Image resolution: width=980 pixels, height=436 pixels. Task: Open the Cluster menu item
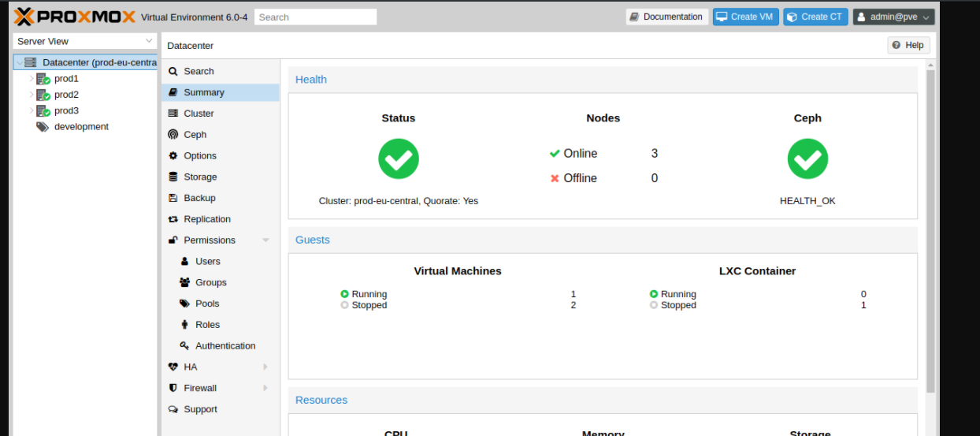tap(221, 114)
